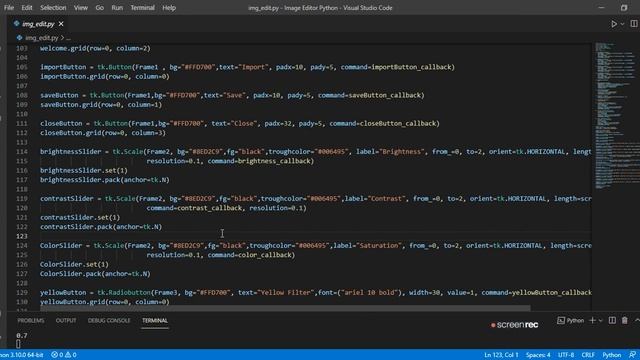Click the breadcrumb ellipsis after img_edit.py

pyautogui.click(x=68, y=38)
